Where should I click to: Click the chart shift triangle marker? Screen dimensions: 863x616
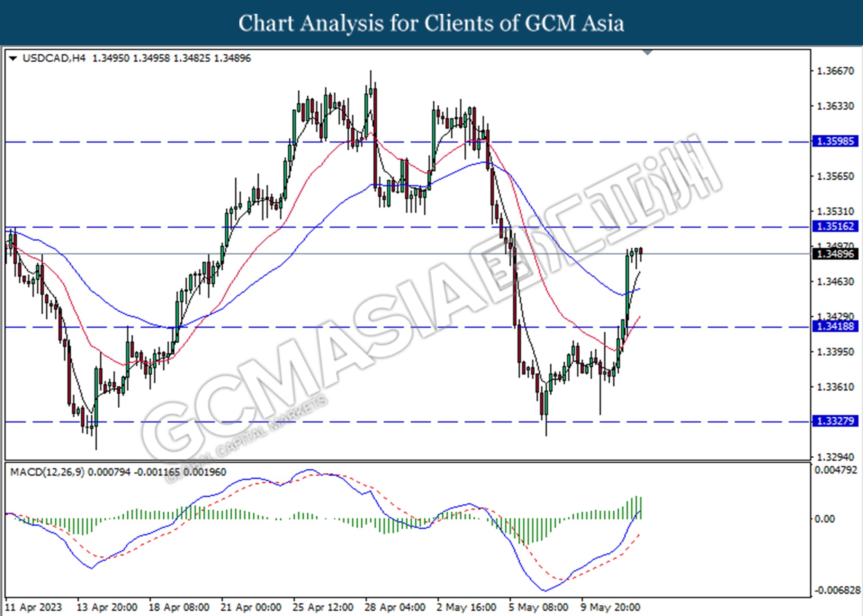click(x=648, y=53)
